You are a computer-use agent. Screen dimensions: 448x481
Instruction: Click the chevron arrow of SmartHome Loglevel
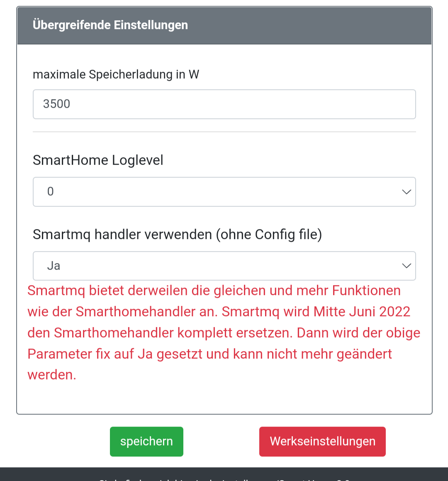pos(406,192)
